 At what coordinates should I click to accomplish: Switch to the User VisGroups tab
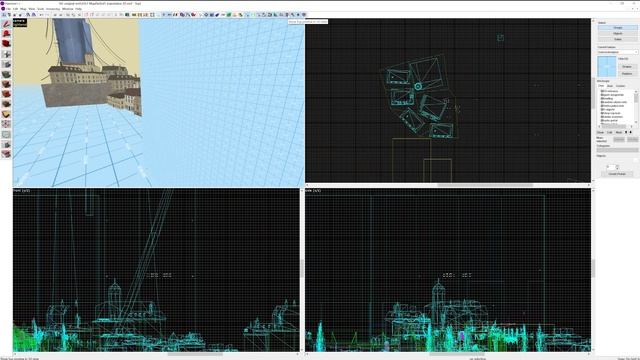click(601, 86)
